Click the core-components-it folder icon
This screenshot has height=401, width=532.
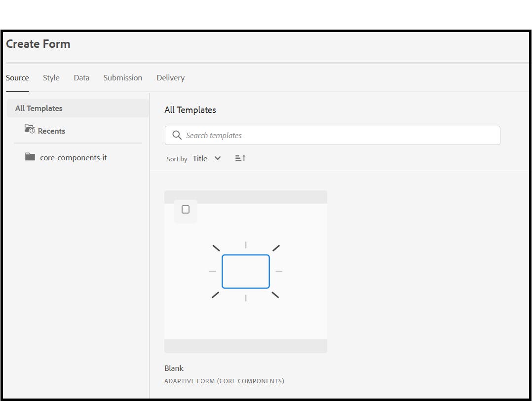tap(30, 157)
